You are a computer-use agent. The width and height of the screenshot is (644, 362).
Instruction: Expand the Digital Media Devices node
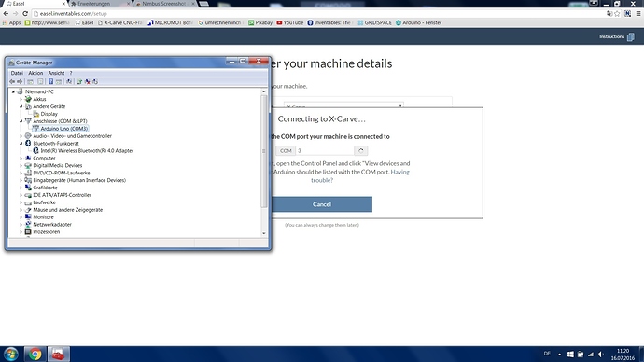[21, 165]
